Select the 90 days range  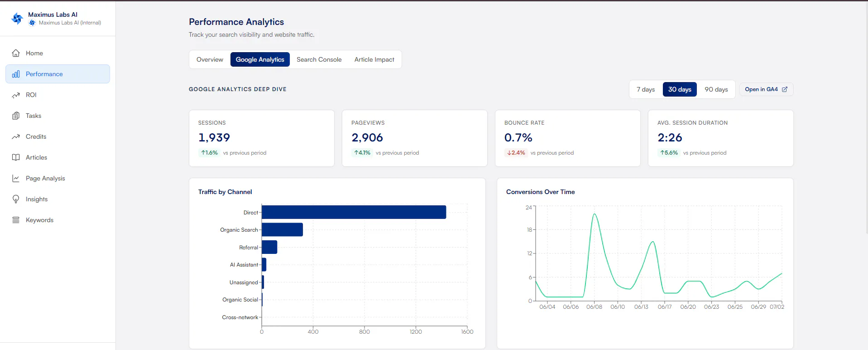tap(716, 89)
